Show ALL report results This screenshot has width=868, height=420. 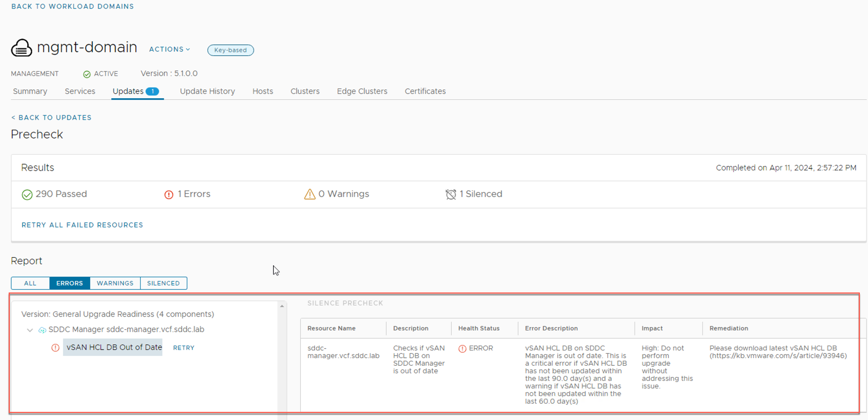[x=30, y=283]
